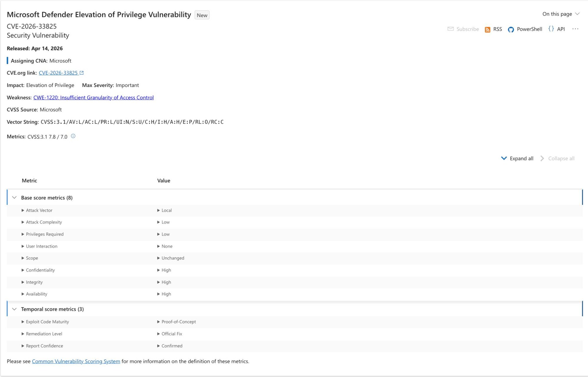Collapse the Temporal score metrics section

(14, 309)
